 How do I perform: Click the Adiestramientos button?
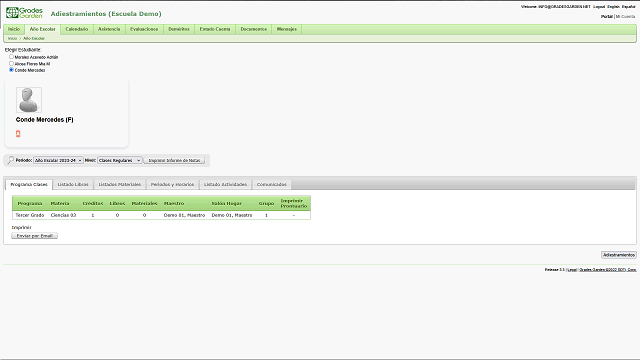point(619,255)
